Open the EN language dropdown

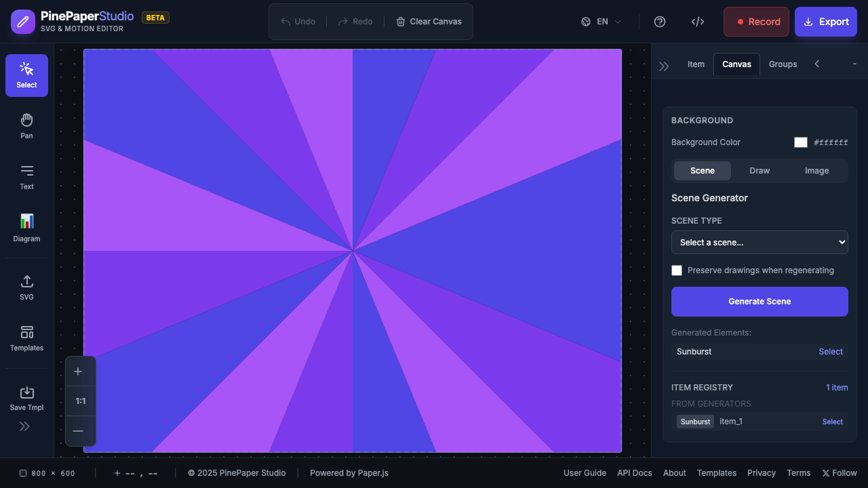(600, 21)
